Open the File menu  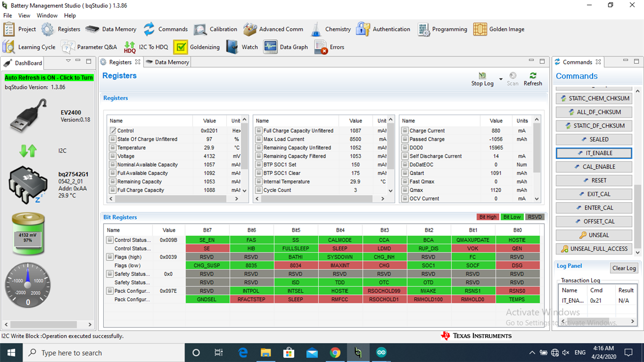point(7,16)
